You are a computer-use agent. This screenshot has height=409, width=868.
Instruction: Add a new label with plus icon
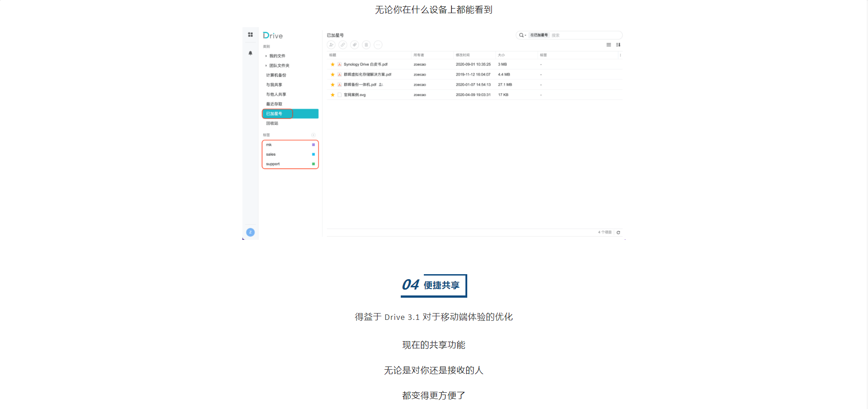313,135
